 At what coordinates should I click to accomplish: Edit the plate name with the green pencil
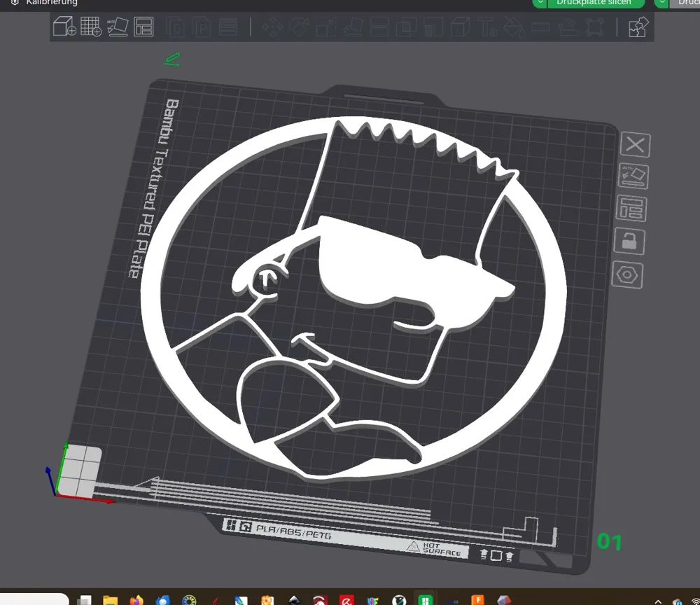(172, 60)
